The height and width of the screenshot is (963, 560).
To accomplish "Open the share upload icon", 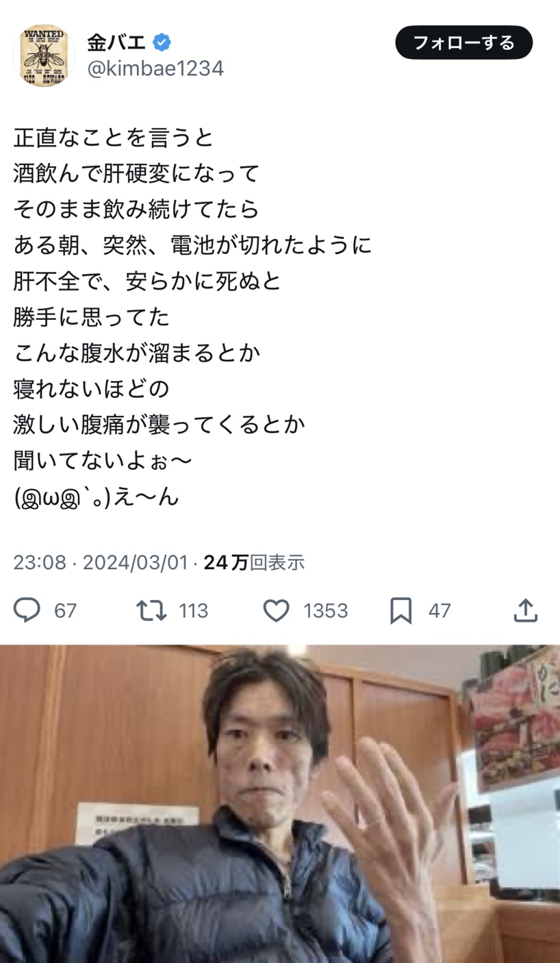I will (x=526, y=610).
